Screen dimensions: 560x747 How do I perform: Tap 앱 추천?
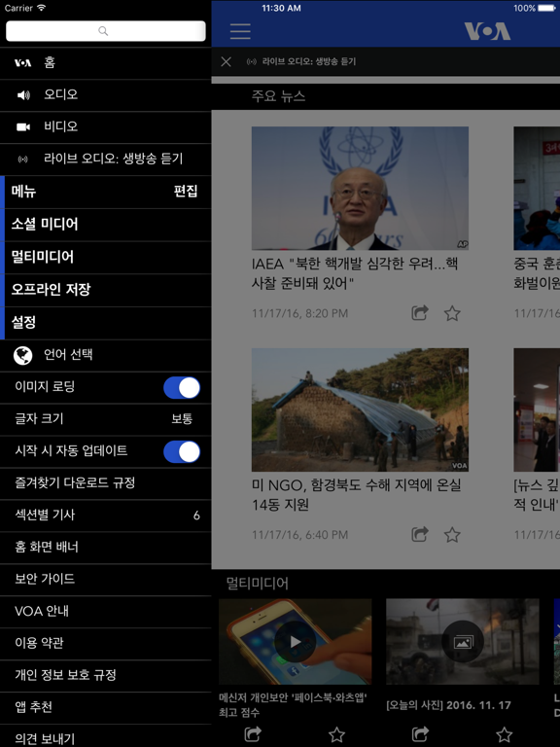tap(106, 707)
